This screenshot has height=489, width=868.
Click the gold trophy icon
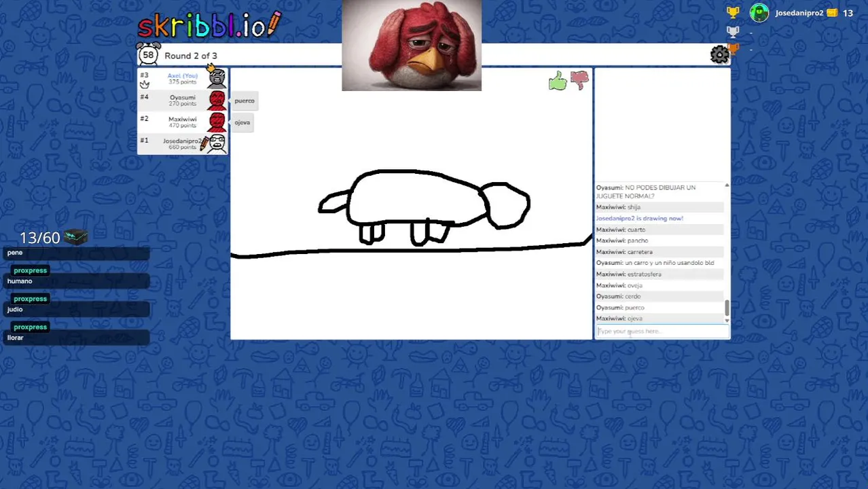(733, 12)
